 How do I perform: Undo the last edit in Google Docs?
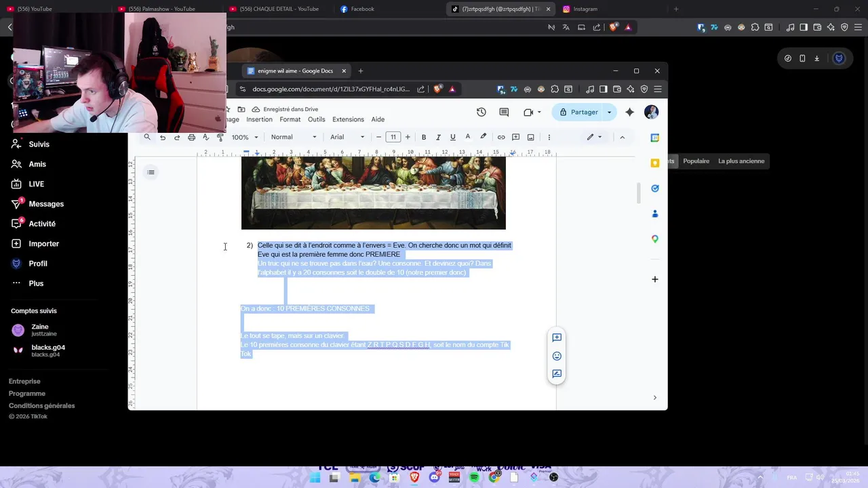(x=163, y=137)
